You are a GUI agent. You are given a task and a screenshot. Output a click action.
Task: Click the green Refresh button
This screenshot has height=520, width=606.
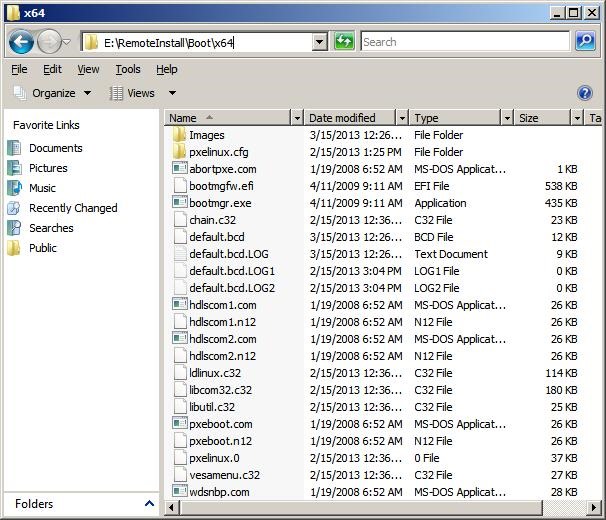pos(344,41)
